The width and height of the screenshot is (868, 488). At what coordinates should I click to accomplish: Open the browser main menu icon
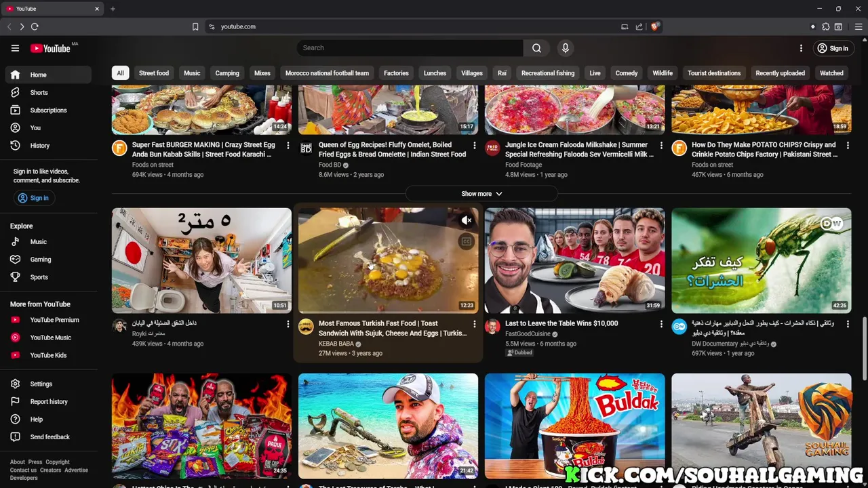[859, 26]
